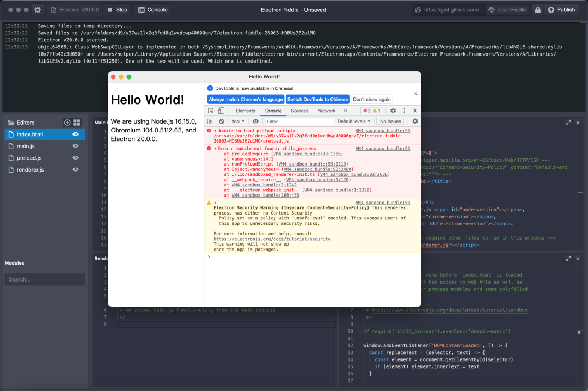Close the DevTools panel

tap(415, 111)
